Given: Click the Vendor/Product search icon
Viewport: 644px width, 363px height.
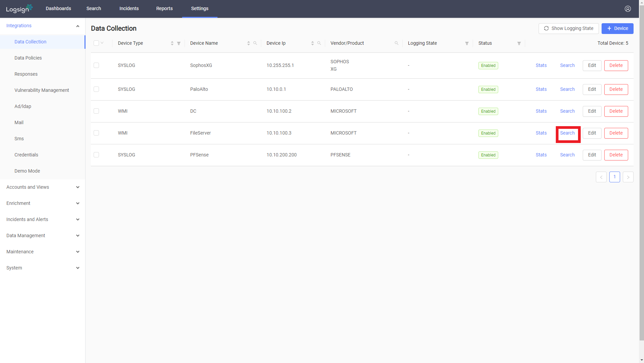Looking at the screenshot, I should (x=397, y=43).
